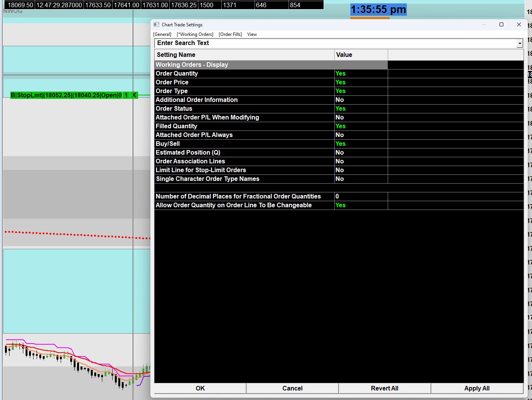The width and height of the screenshot is (532, 400).
Task: Toggle the Buy/Sell Yes value
Action: coord(361,144)
